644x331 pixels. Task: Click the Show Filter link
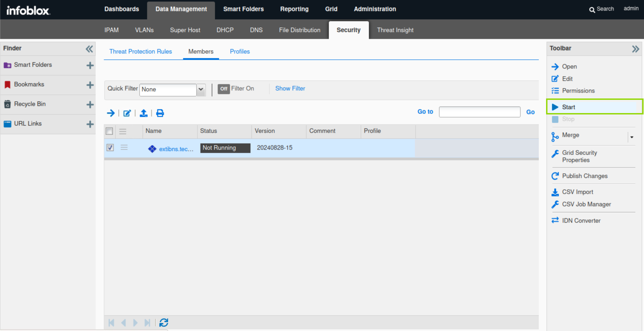(x=290, y=88)
